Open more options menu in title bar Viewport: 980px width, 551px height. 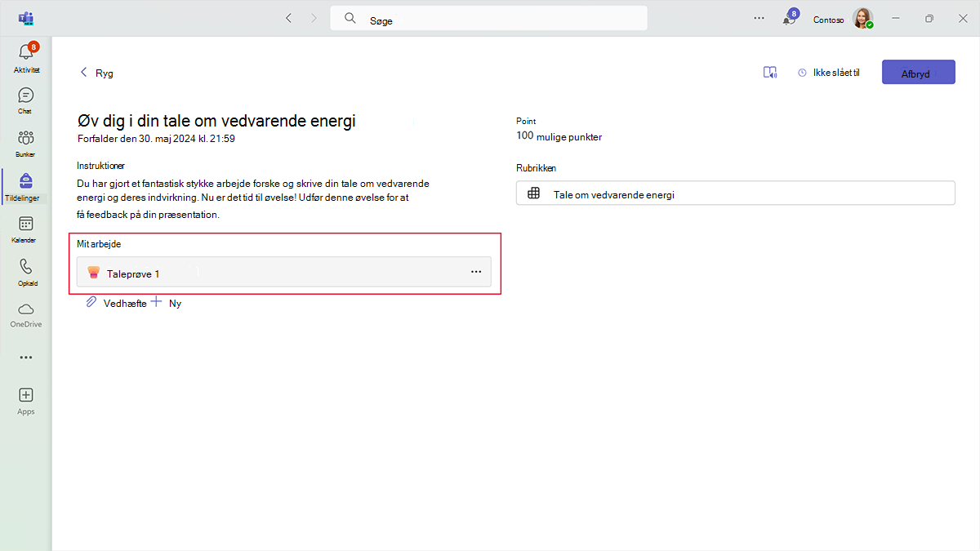pos(759,17)
